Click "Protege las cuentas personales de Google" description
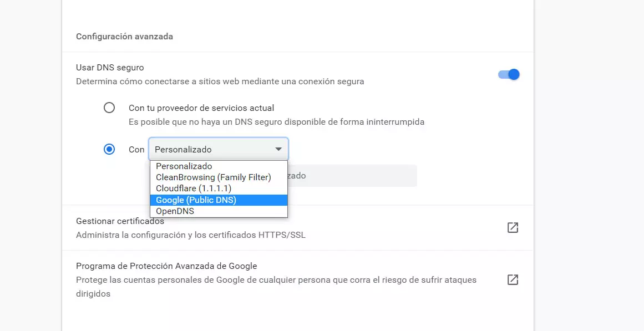644x331 pixels. click(276, 287)
